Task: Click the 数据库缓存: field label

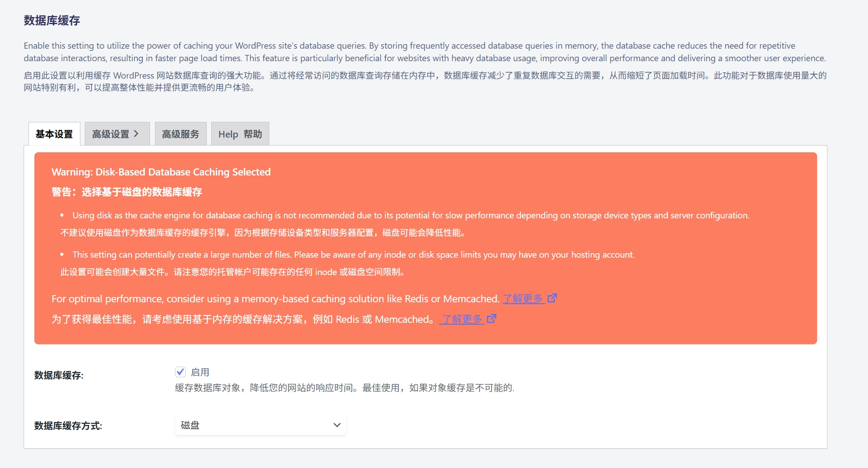Action: 59,375
